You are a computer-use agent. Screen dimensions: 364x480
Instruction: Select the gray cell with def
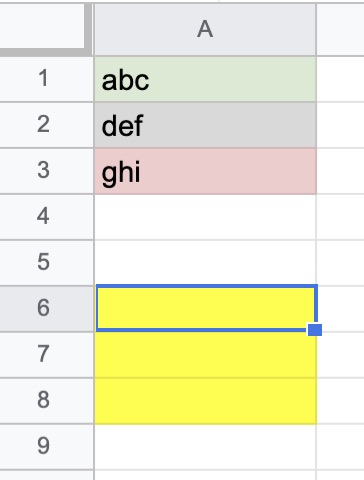(x=205, y=125)
